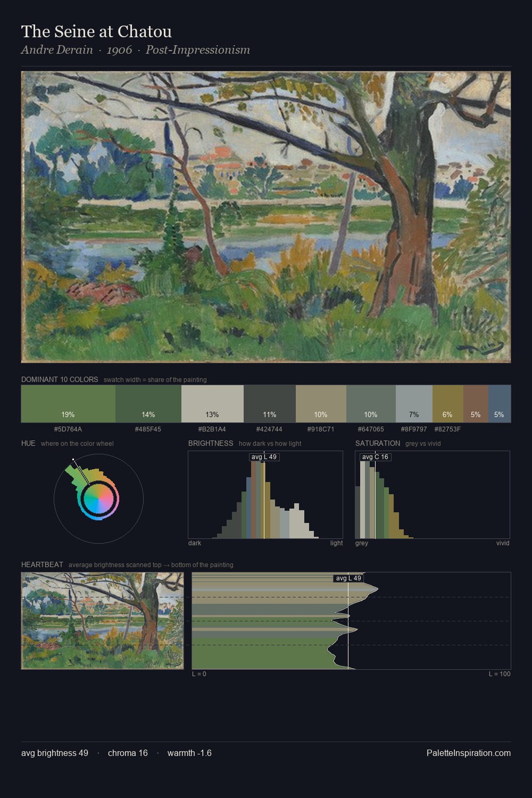This screenshot has height=798, width=532.
Task: Select the 10% grey-green swatch #647065
Action: pos(371,404)
